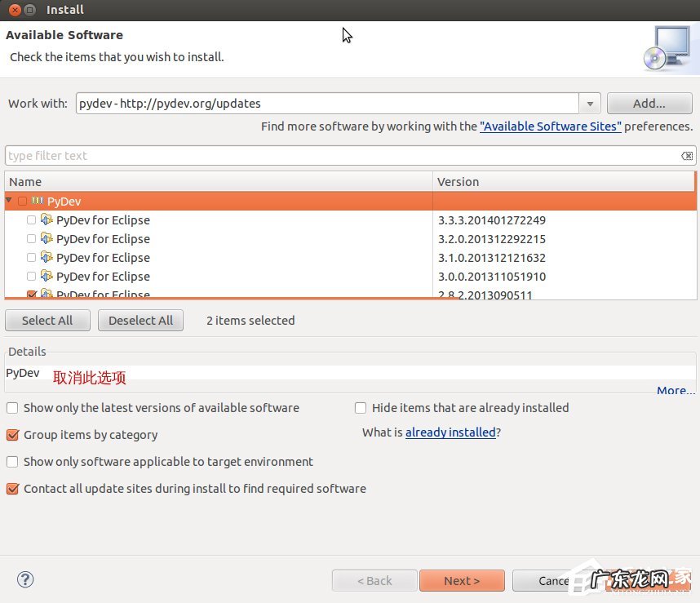This screenshot has height=603, width=700.
Task: Click the feature icon beside PyDev for Eclipse 3.3.3
Action: [47, 219]
